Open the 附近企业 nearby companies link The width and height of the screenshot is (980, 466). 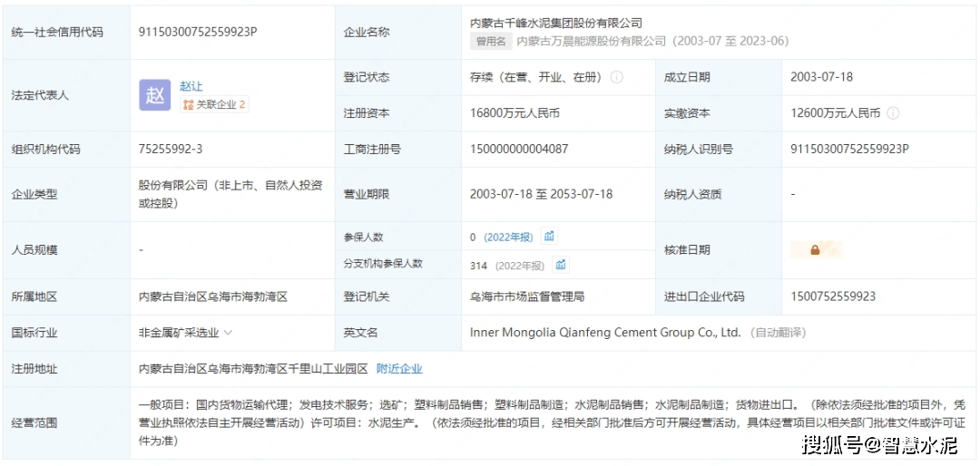coord(399,369)
